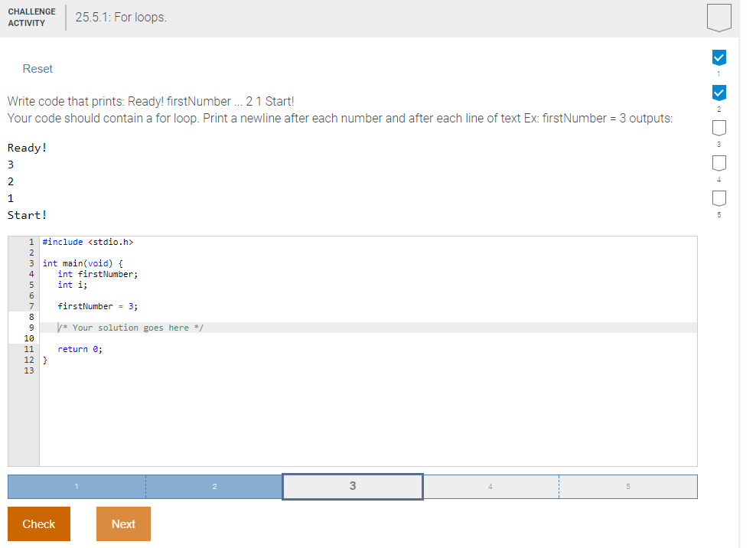Click the blue checkmark icon above label 1
756x548 pixels.
click(719, 57)
